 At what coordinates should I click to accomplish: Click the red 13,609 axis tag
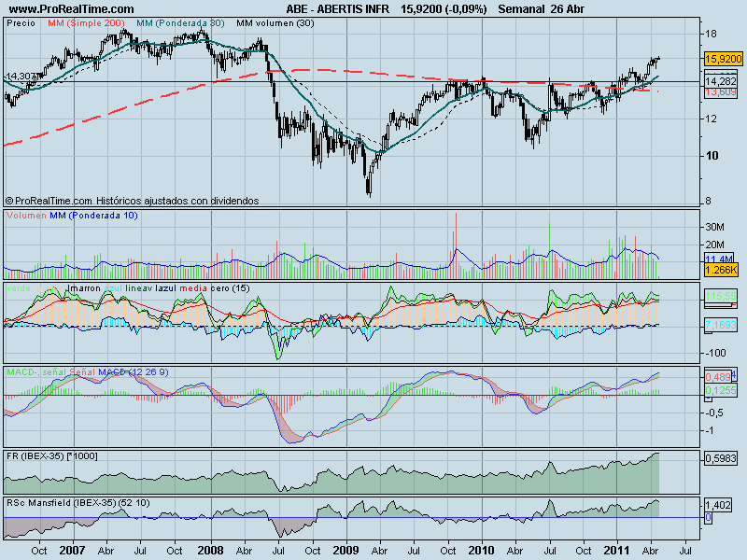click(721, 91)
